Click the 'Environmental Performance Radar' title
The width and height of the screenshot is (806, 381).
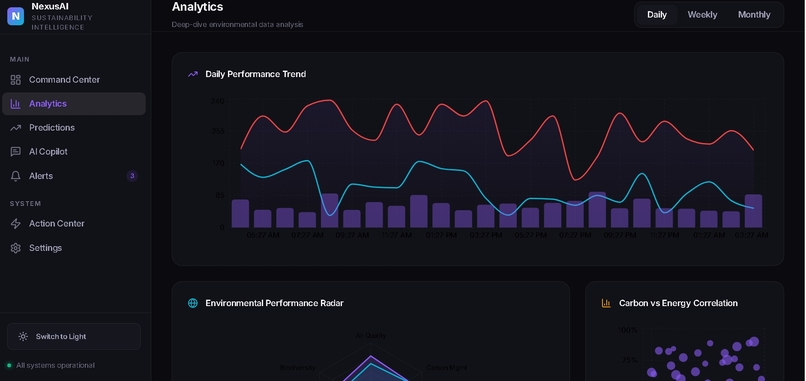coord(274,303)
